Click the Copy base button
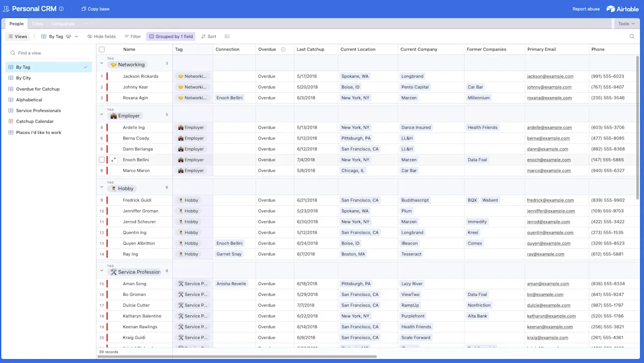 pos(96,9)
